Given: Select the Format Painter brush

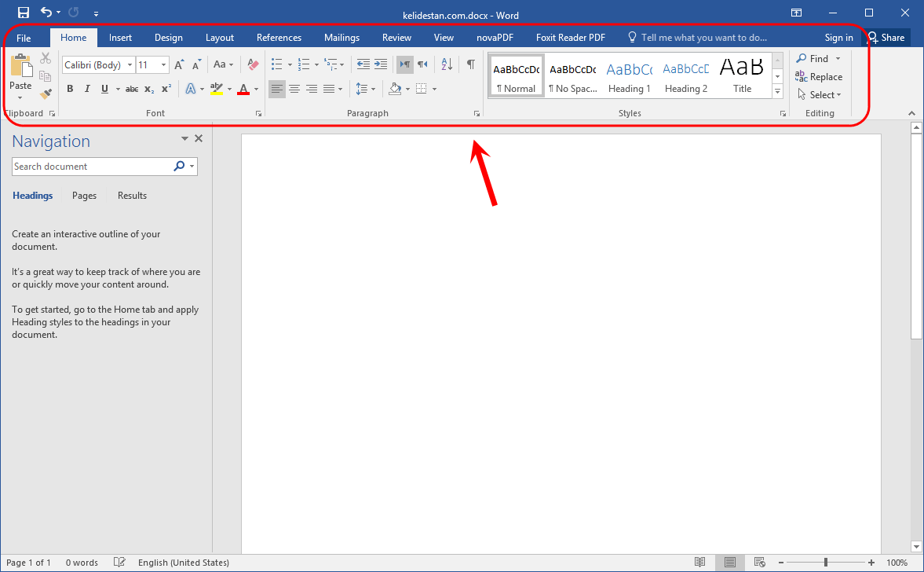Looking at the screenshot, I should (x=46, y=93).
